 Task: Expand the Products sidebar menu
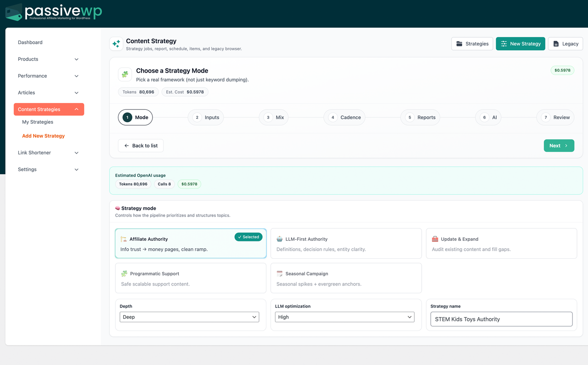pos(48,59)
